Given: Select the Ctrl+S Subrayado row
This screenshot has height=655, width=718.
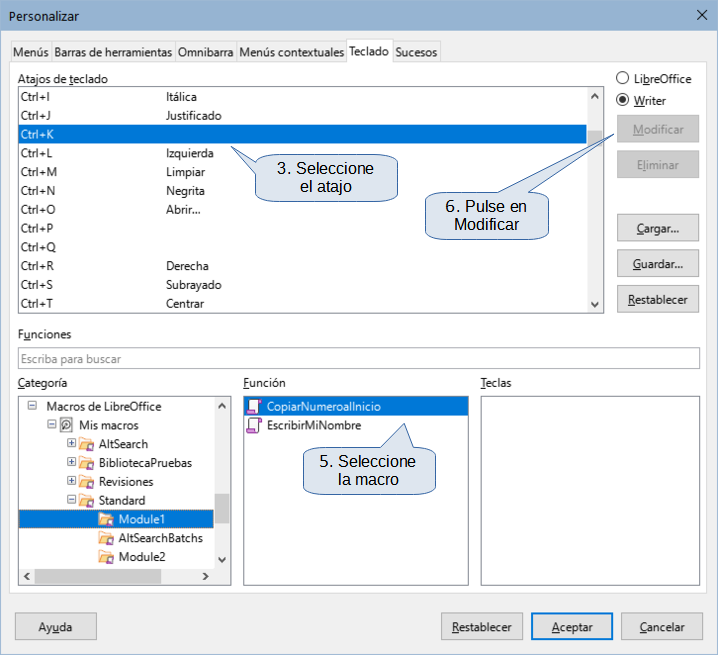Looking at the screenshot, I should coord(302,284).
